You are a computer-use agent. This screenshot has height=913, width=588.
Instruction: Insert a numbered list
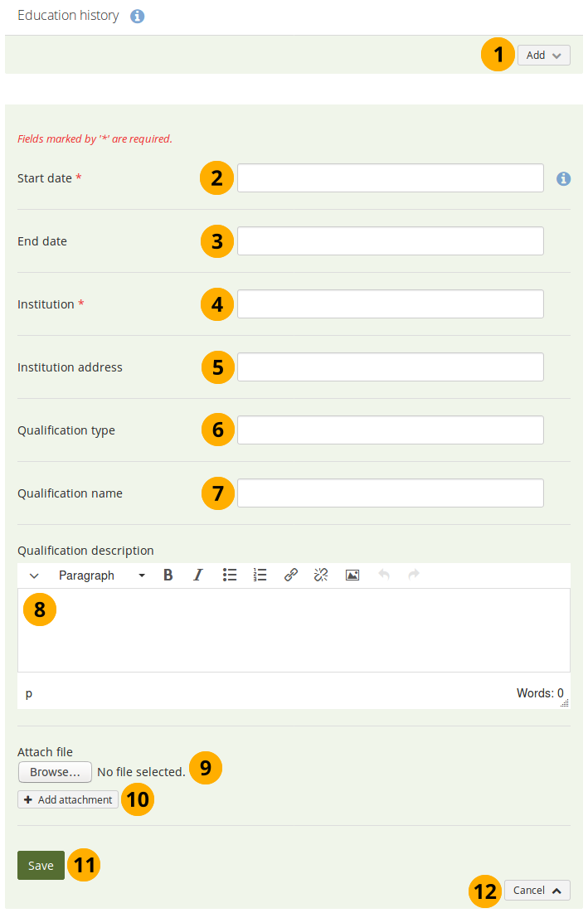pos(260,575)
